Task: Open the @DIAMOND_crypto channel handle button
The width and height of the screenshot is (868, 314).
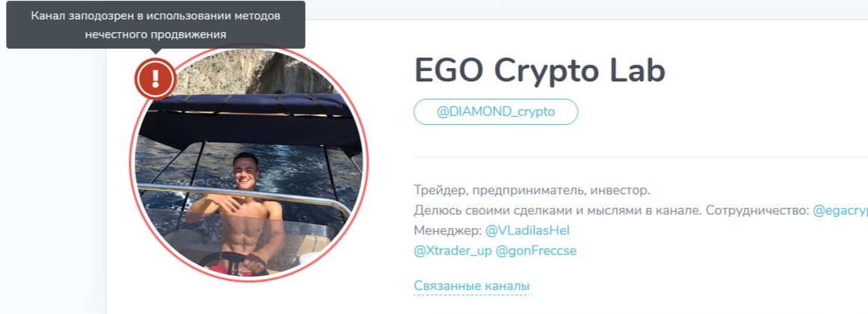Action: (496, 112)
